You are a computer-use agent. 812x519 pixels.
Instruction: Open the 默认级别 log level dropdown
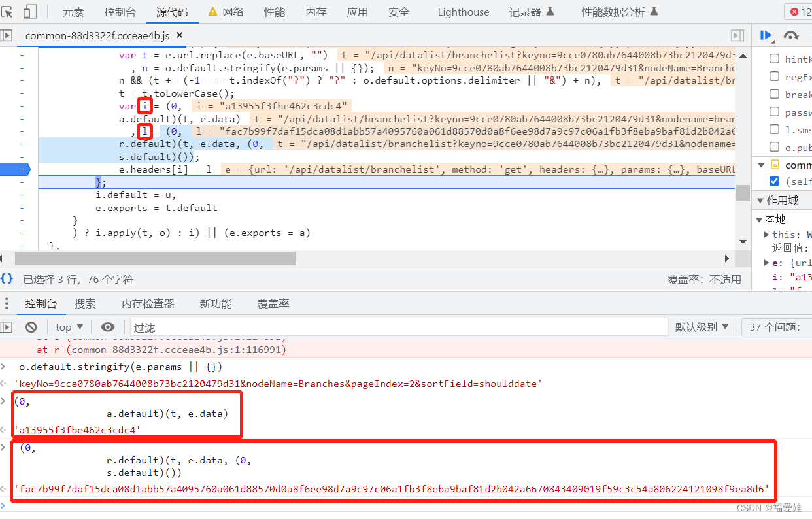pyautogui.click(x=702, y=326)
